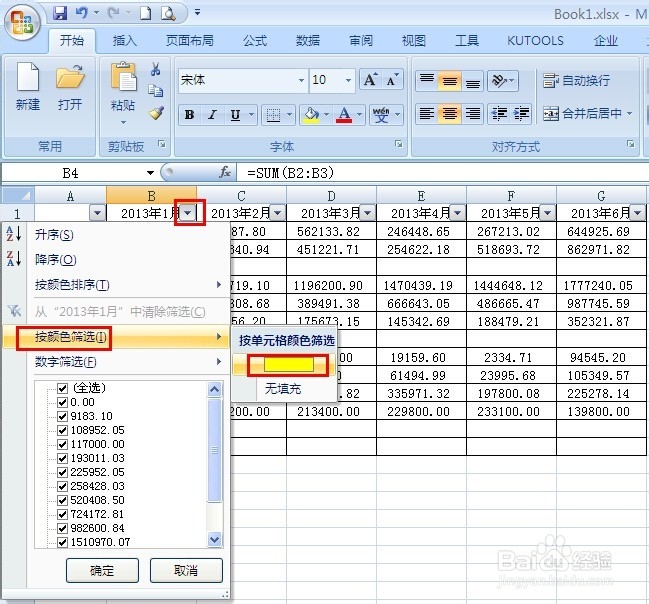Image resolution: width=649 pixels, height=604 pixels.
Task: Toggle the (全选) checkbox
Action: click(62, 388)
